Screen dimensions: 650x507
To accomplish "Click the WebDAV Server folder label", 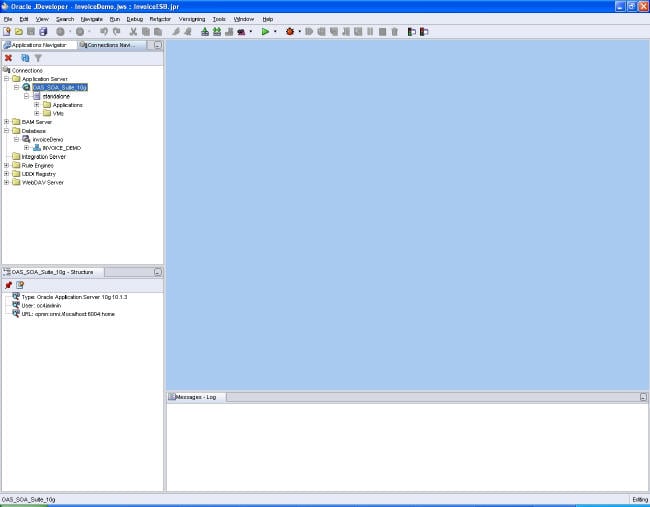I will click(x=43, y=182).
